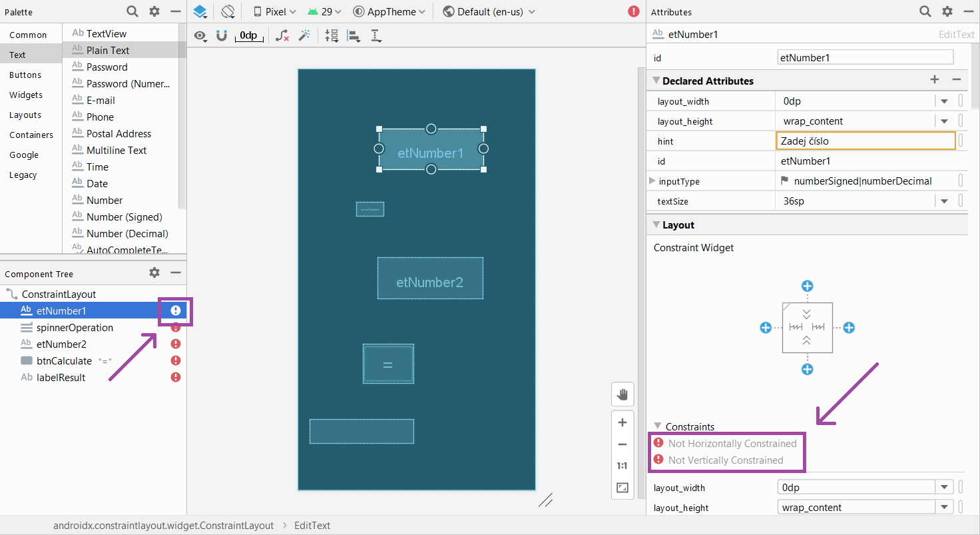Collapse the Declared Attributes section
The height and width of the screenshot is (535, 980).
[x=655, y=81]
